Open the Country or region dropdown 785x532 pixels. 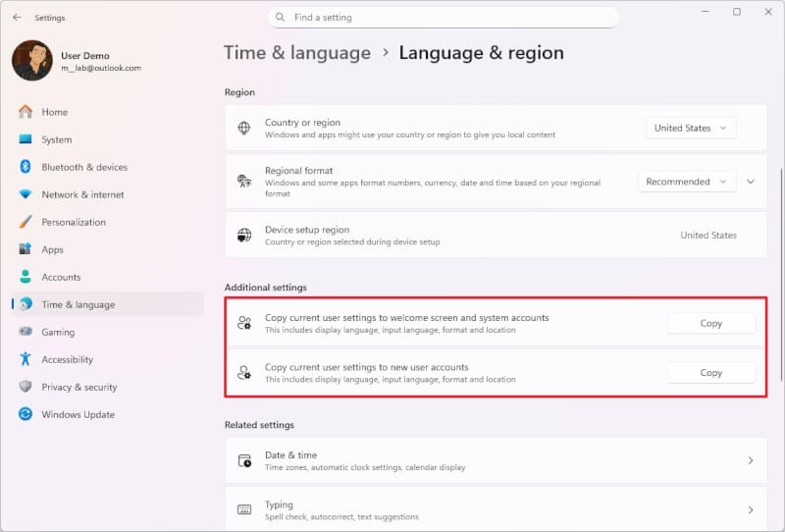coord(691,128)
